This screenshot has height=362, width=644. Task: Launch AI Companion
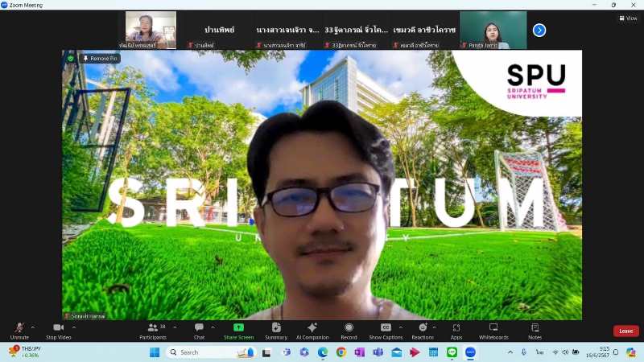click(312, 331)
